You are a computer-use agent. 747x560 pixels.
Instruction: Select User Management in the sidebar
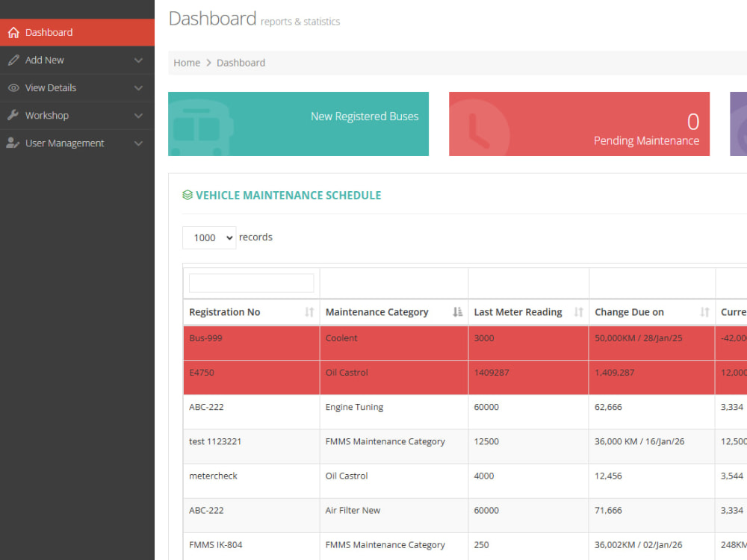77,143
